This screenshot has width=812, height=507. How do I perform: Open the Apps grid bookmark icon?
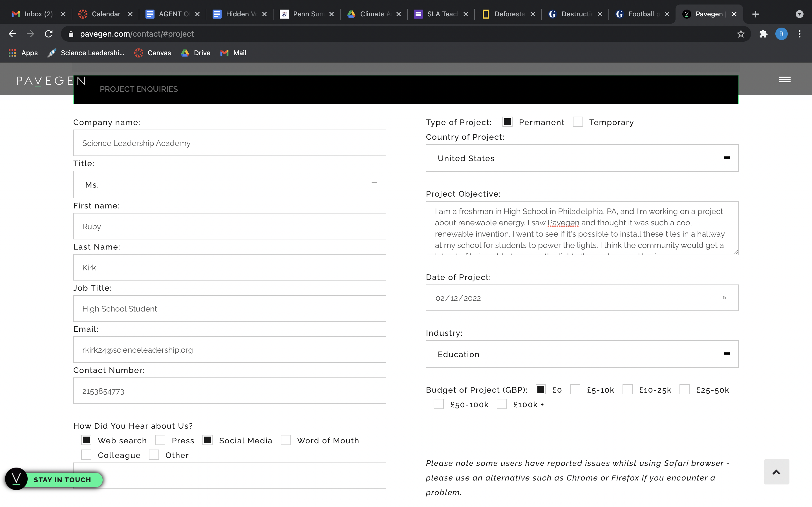coord(12,53)
